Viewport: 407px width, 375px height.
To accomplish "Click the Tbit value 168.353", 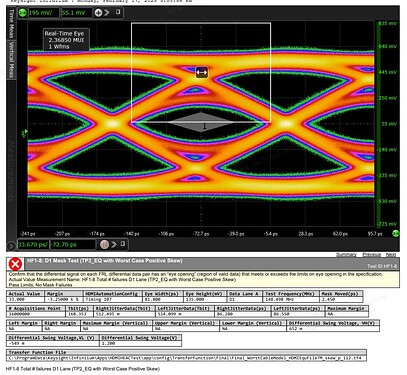I will click(x=79, y=314).
